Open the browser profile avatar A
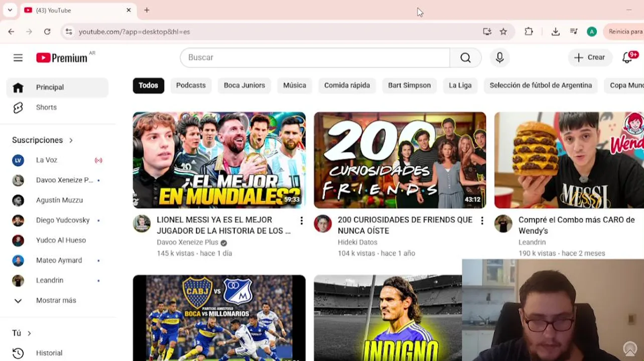The image size is (644, 361). tap(592, 32)
